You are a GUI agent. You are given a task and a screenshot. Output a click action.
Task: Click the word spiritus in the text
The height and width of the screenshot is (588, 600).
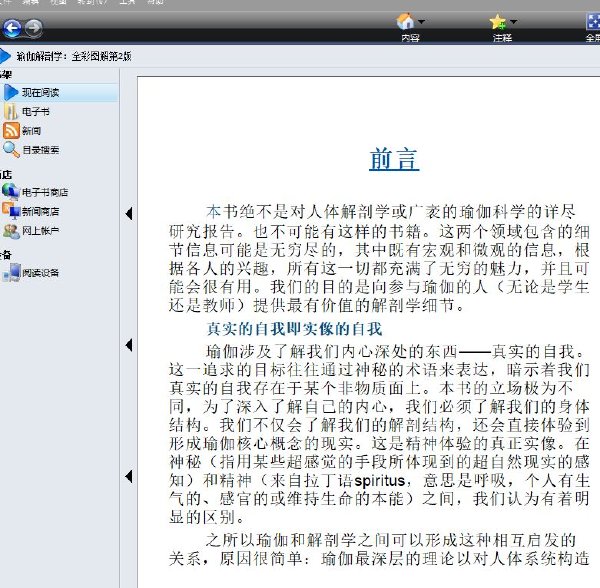tap(379, 480)
